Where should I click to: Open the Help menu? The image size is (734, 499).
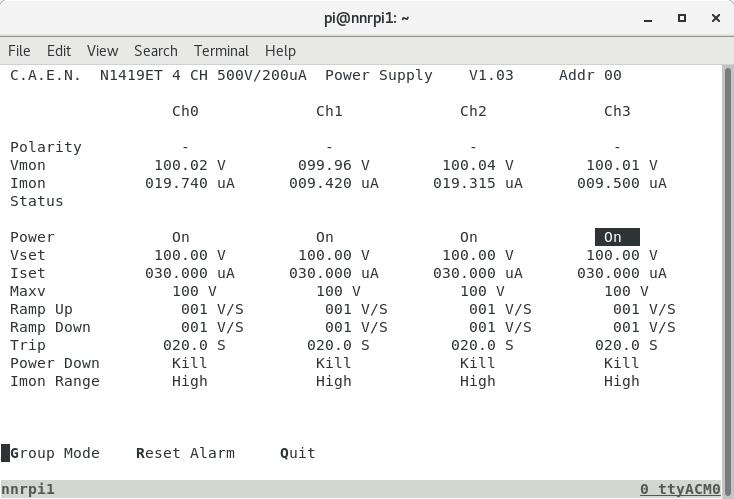[280, 50]
